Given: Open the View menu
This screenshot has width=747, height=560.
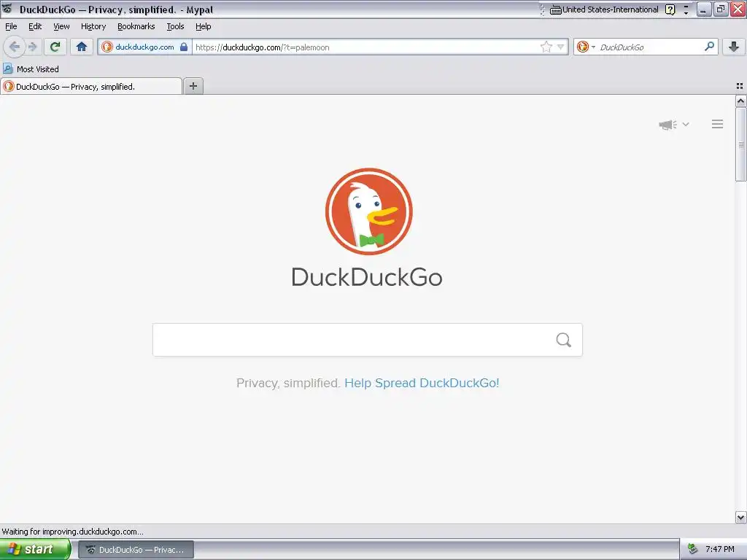Looking at the screenshot, I should click(x=61, y=26).
